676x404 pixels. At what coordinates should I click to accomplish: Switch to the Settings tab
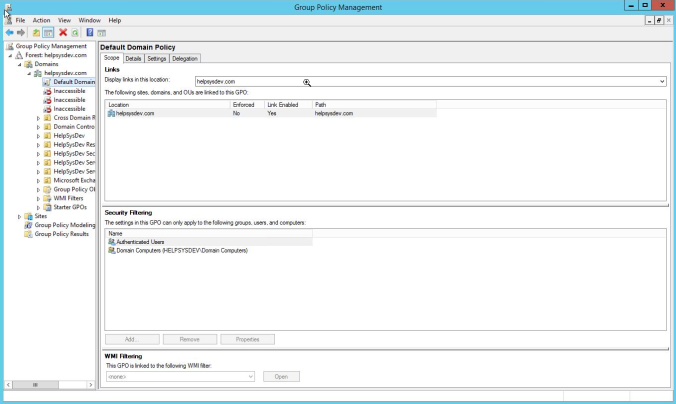[157, 59]
